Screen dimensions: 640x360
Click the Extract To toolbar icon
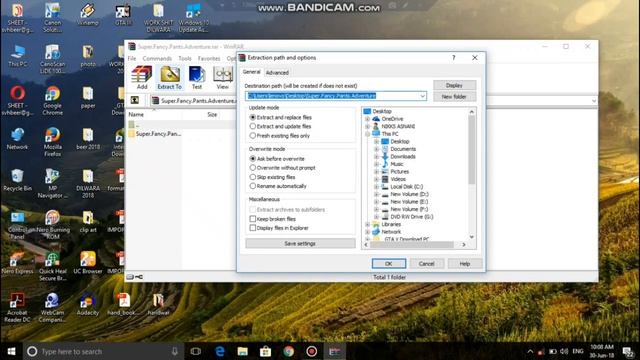(x=169, y=78)
